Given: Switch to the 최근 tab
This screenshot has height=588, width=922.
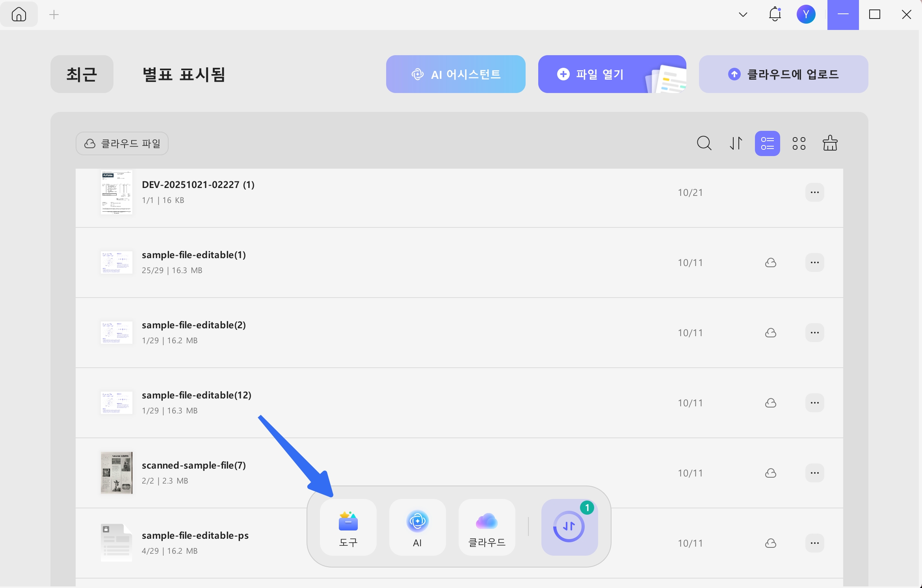Looking at the screenshot, I should click(82, 74).
